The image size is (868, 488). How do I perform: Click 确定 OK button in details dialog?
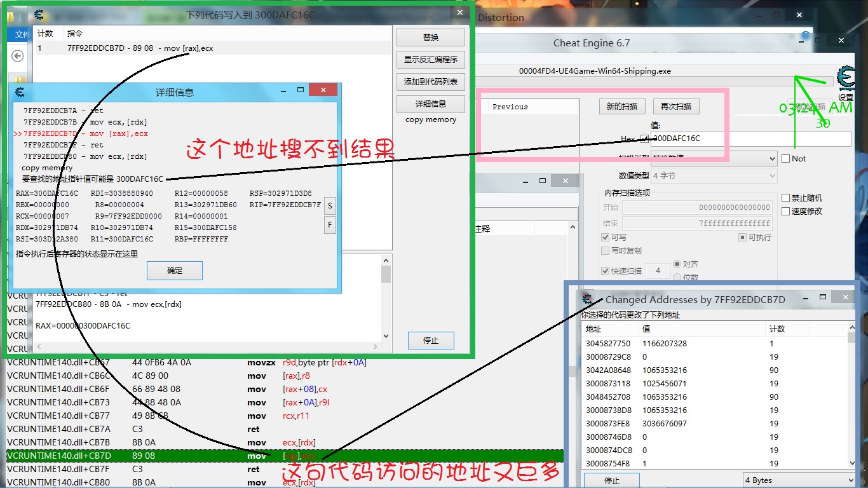coord(175,271)
